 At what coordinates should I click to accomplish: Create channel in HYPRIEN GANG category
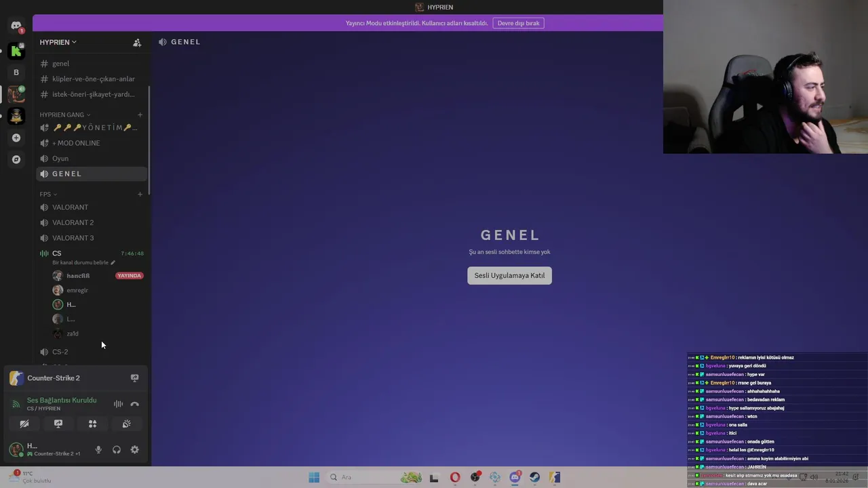point(140,115)
